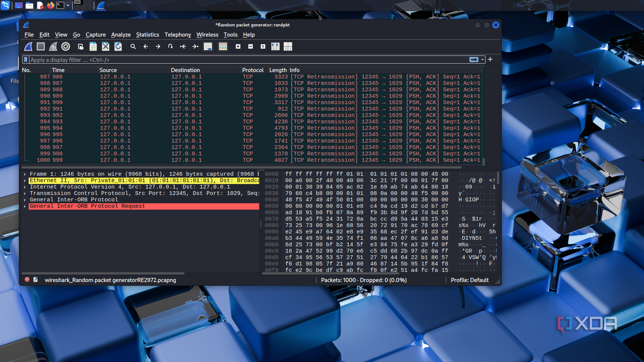This screenshot has width=644, height=362.
Task: Open the file manager from the panel
Action: (x=29, y=5)
